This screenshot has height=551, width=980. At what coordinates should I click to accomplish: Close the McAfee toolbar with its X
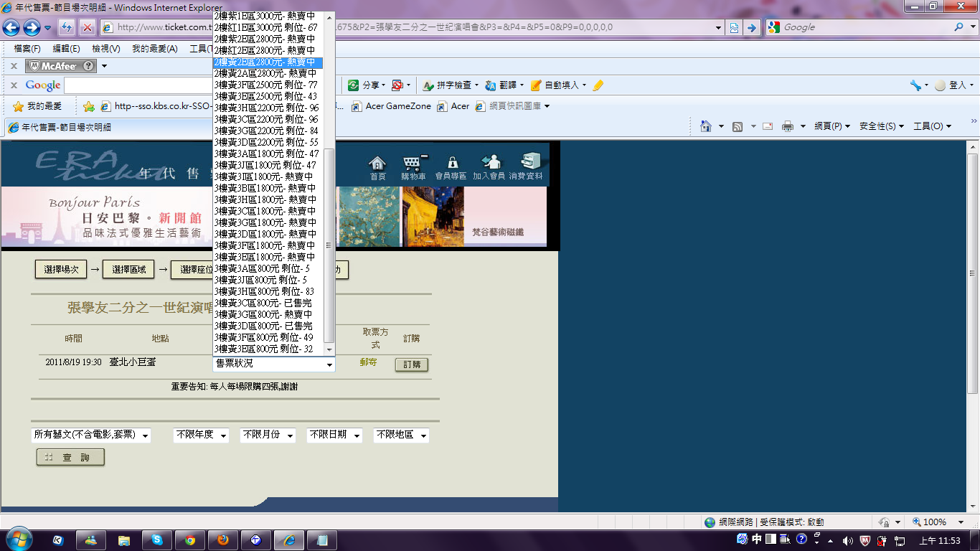pyautogui.click(x=14, y=66)
